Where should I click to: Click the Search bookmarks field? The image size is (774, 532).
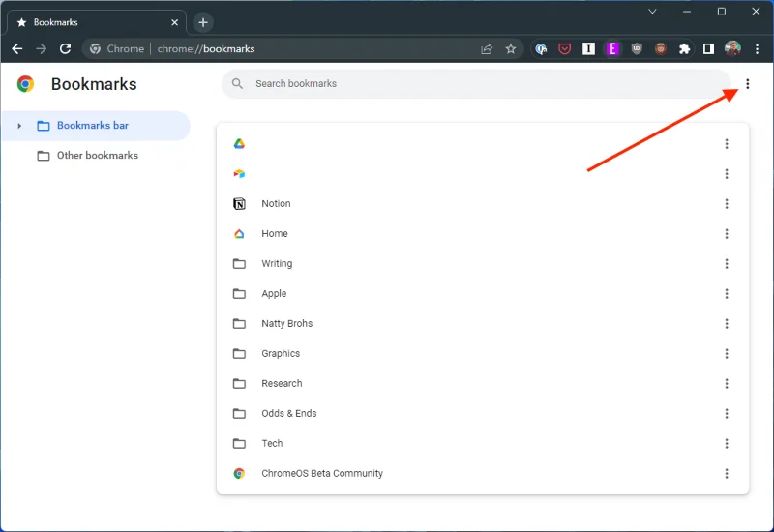[474, 84]
